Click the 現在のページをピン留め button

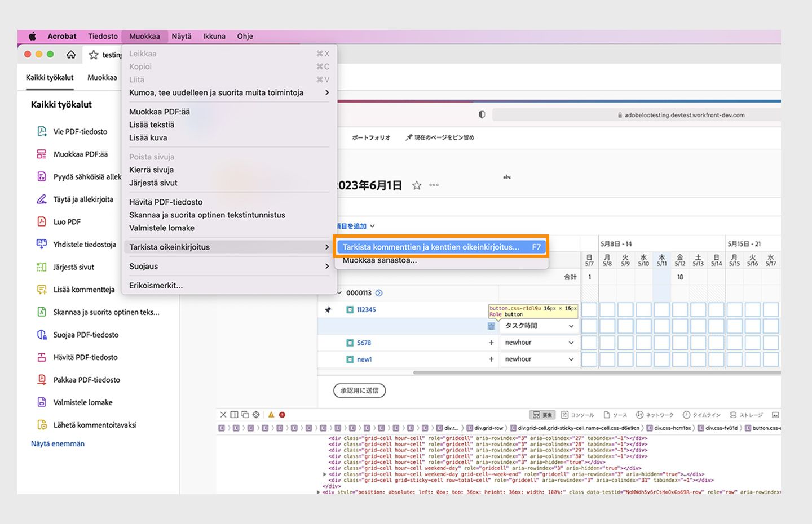440,137
